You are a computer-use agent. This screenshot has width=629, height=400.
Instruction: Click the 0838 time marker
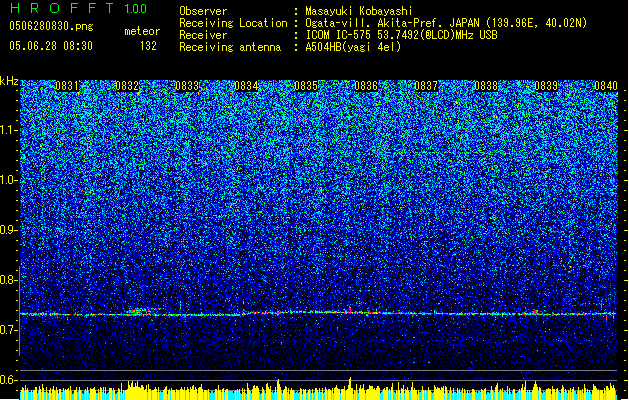(486, 86)
